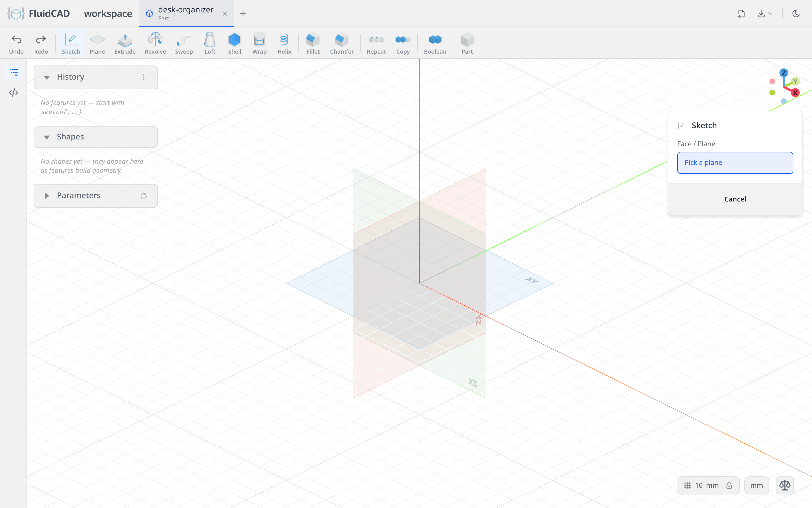Screen dimensions: 812x508
Task: Collapse the History panel
Action: (47, 77)
